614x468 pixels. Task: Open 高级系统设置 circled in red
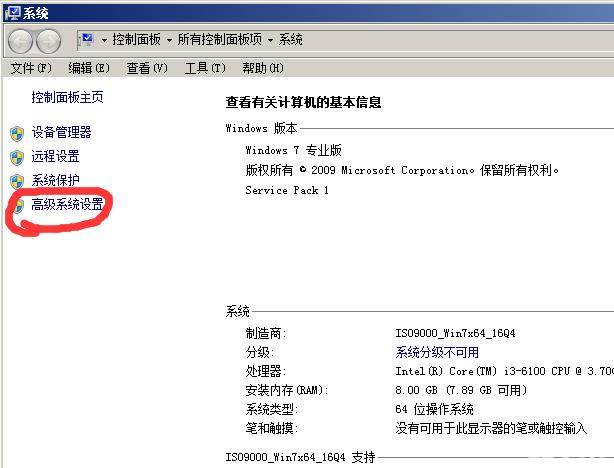[x=67, y=205]
